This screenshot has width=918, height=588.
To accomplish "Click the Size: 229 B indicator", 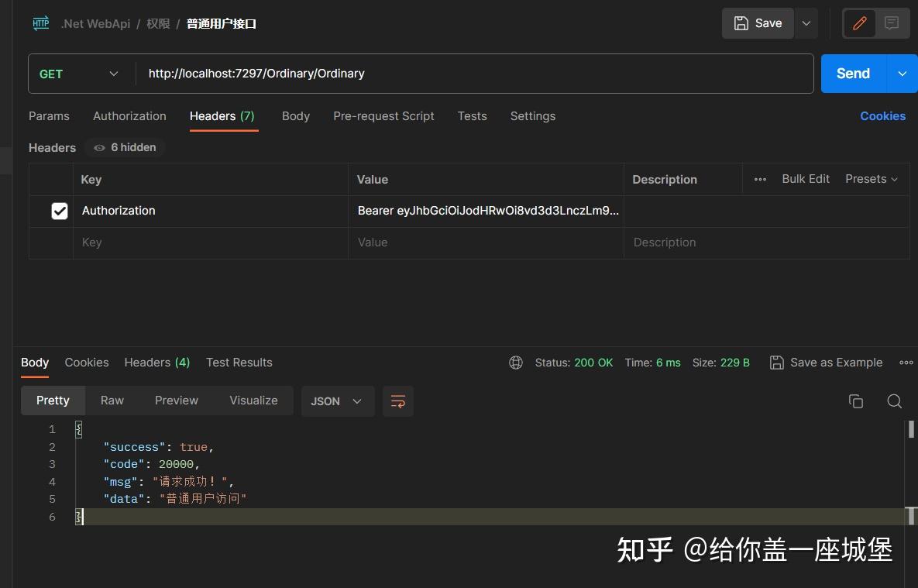I will click(720, 363).
